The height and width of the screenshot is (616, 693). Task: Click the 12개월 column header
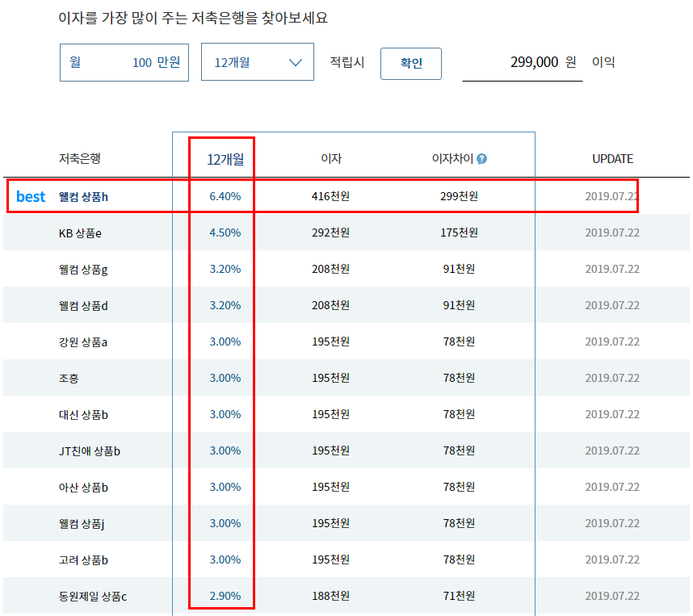coord(225,159)
